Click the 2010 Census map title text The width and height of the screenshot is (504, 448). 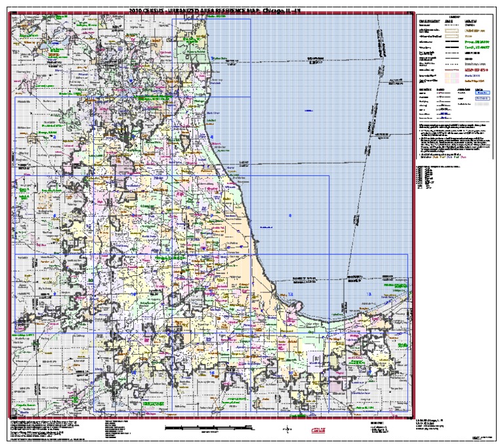[x=215, y=11]
